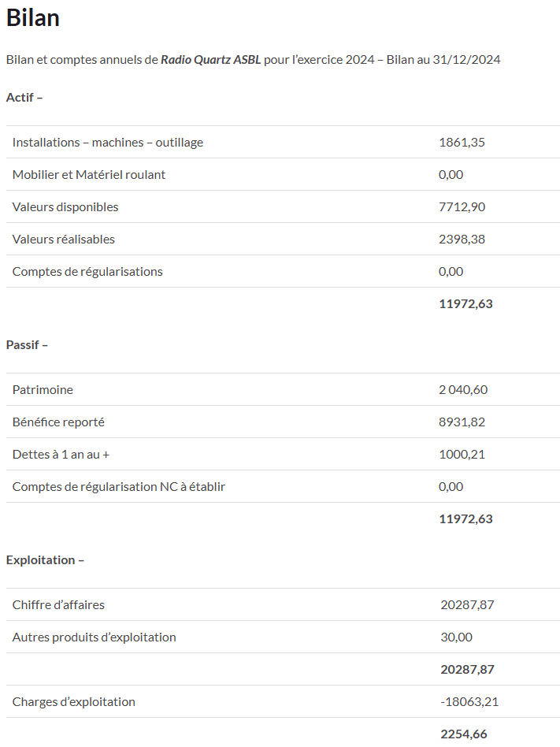Click Comptes de régularisation NC à établir
This screenshot has height=747, width=560.
(119, 487)
